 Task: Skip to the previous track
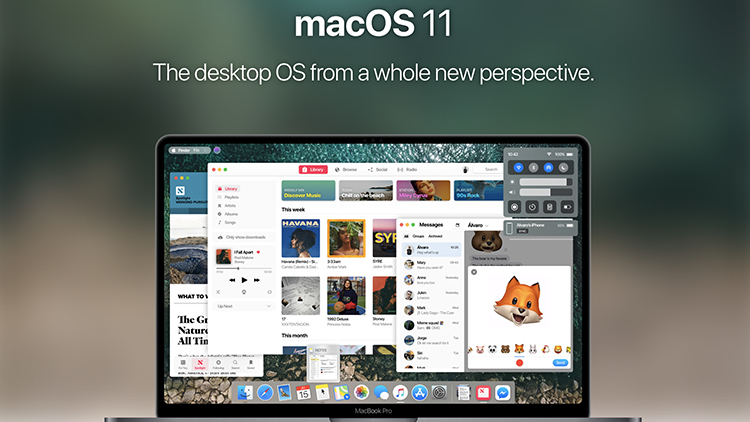pos(232,280)
